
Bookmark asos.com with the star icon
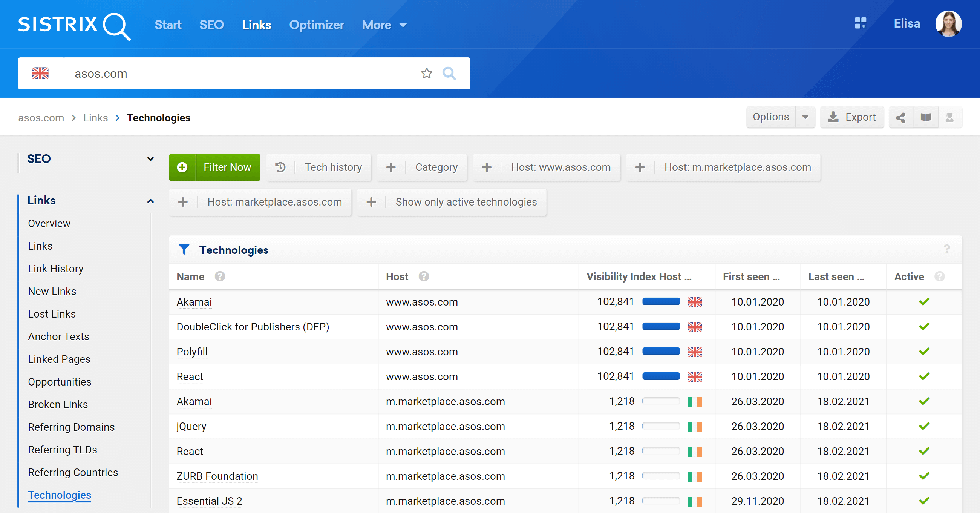(x=427, y=73)
